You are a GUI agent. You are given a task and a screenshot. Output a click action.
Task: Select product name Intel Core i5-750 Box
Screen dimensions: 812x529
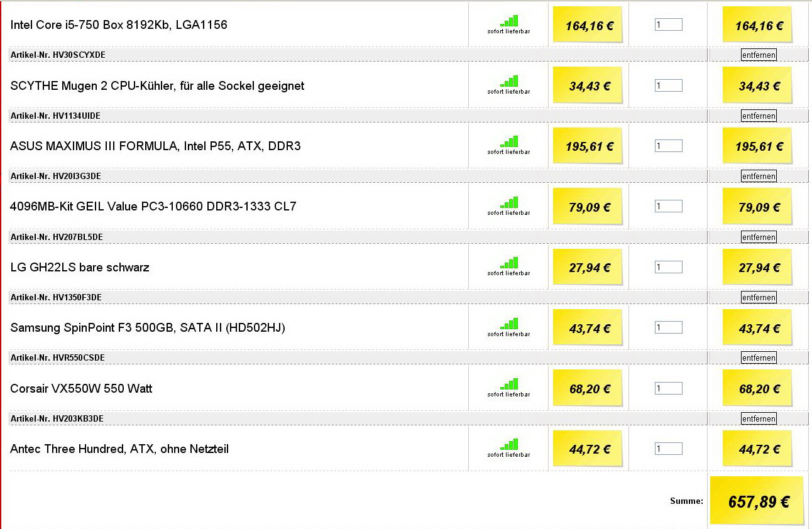119,25
